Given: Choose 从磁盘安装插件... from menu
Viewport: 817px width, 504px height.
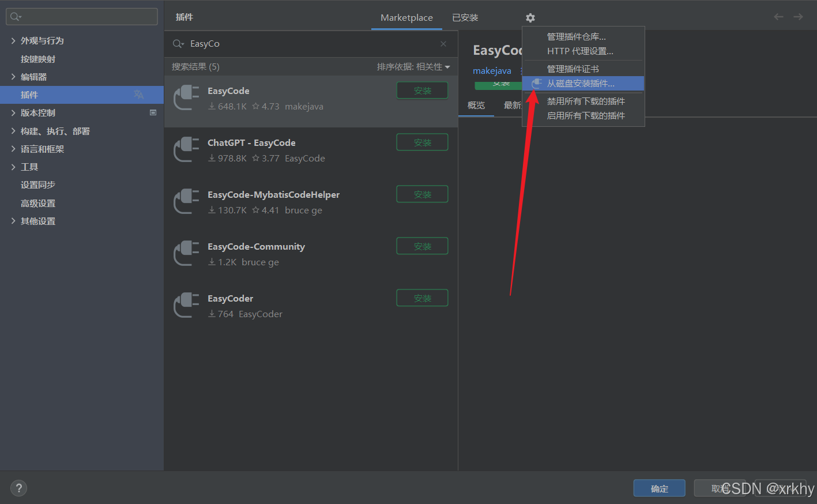Looking at the screenshot, I should 583,84.
